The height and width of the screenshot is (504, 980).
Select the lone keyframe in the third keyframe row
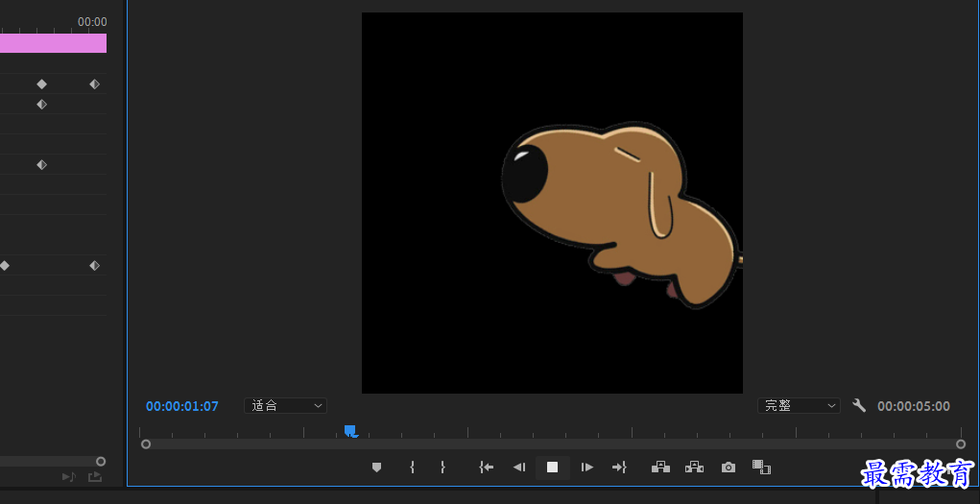pos(42,165)
